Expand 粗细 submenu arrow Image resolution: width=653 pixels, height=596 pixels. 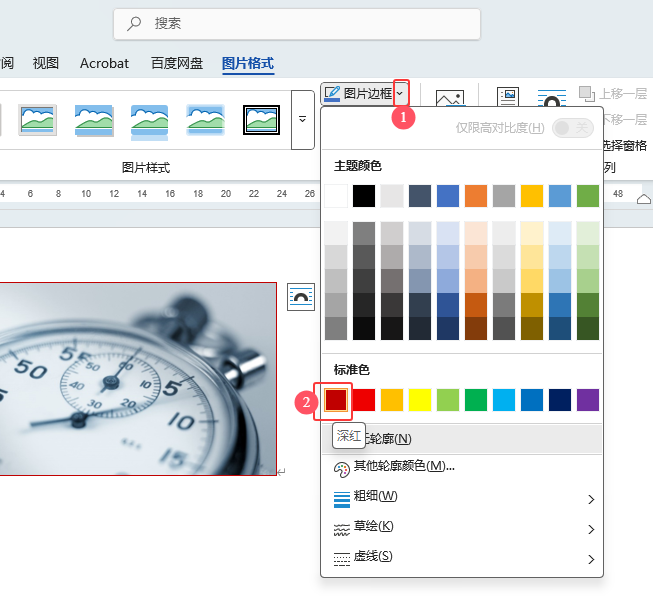pyautogui.click(x=591, y=499)
